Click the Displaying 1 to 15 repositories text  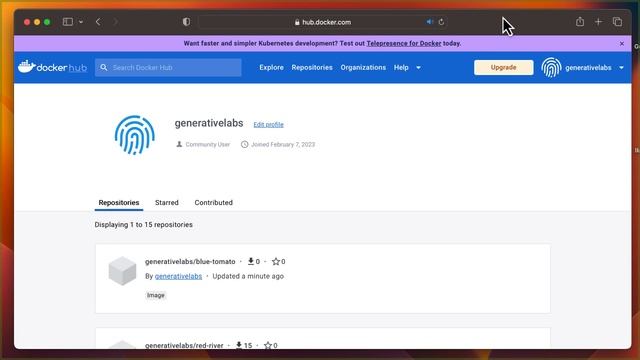point(144,225)
